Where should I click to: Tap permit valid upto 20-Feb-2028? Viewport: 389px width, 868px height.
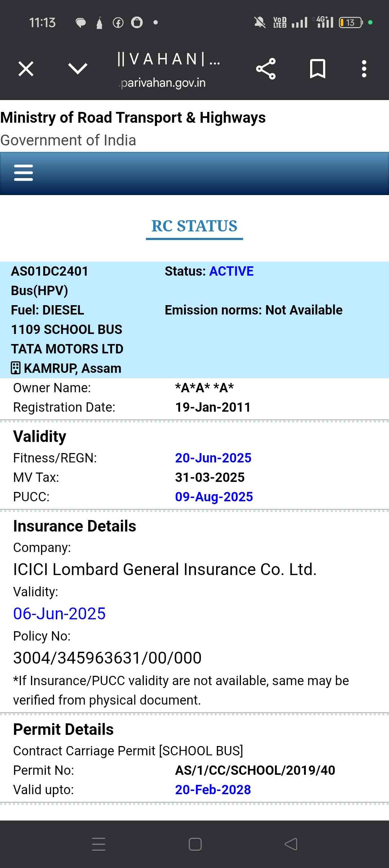pos(213,790)
